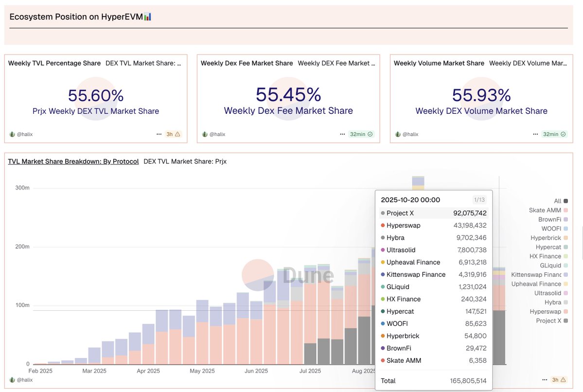Image resolution: width=583 pixels, height=392 pixels.
Task: Select Project X row in the tooltip
Action: point(434,213)
